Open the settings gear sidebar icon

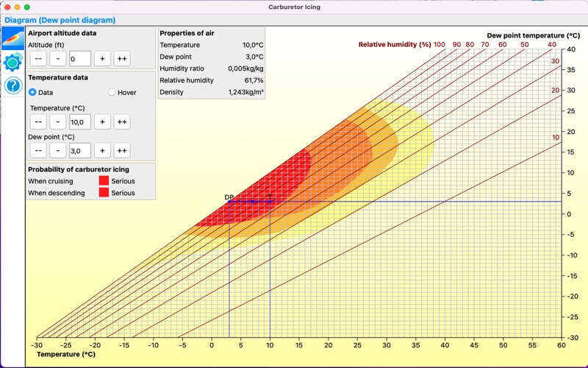(x=12, y=62)
